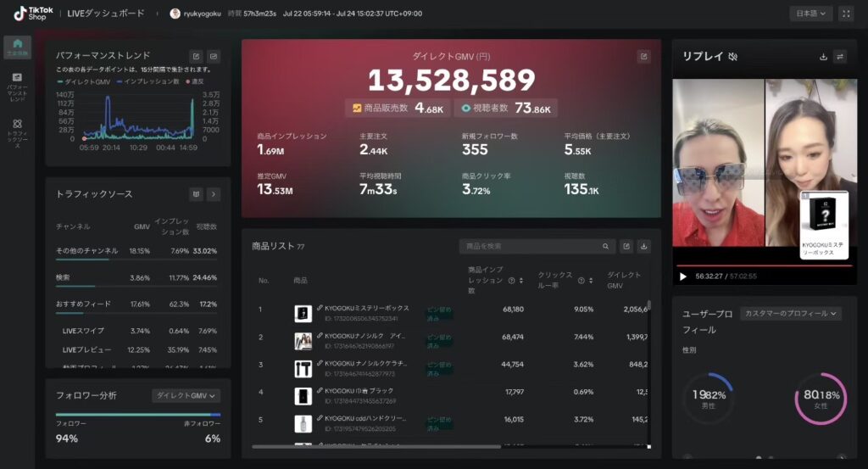Toggle 違反 legend in trend chart
Image resolution: width=868 pixels, height=469 pixels.
point(195,81)
